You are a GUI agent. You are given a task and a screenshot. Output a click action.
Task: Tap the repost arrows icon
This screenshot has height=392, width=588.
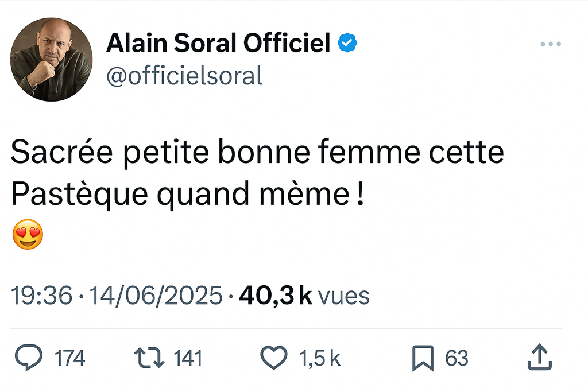[x=149, y=358]
